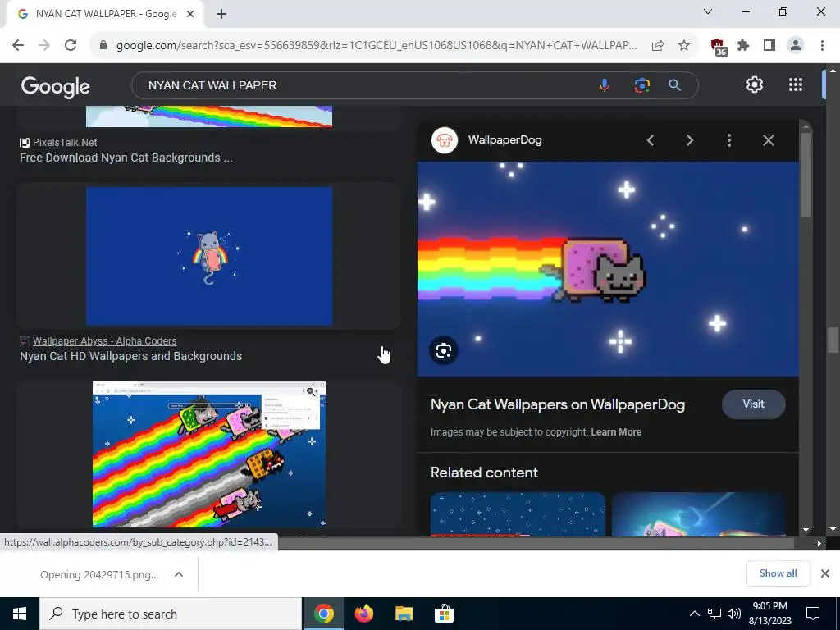The width and height of the screenshot is (840, 630).
Task: Reload the page with refresh icon
Action: (x=71, y=45)
